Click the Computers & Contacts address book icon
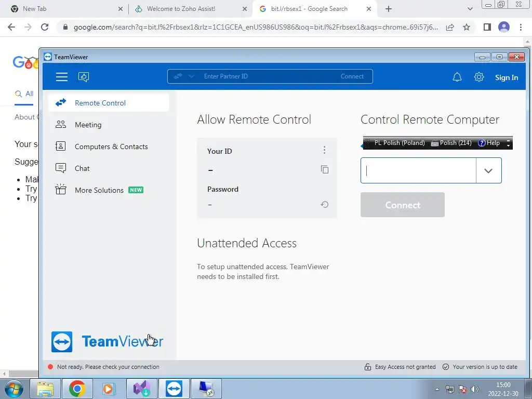This screenshot has height=399, width=532. tap(60, 146)
